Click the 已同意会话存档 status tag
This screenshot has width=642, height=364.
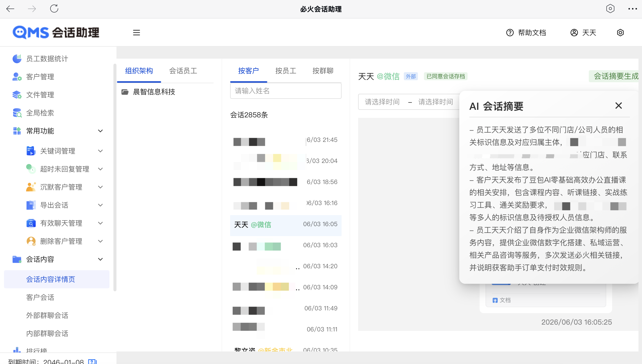[445, 76]
